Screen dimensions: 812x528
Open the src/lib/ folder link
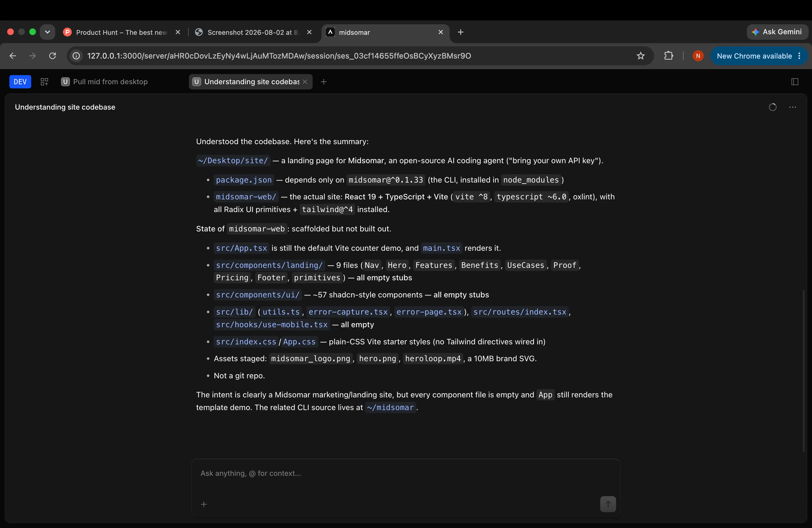234,312
